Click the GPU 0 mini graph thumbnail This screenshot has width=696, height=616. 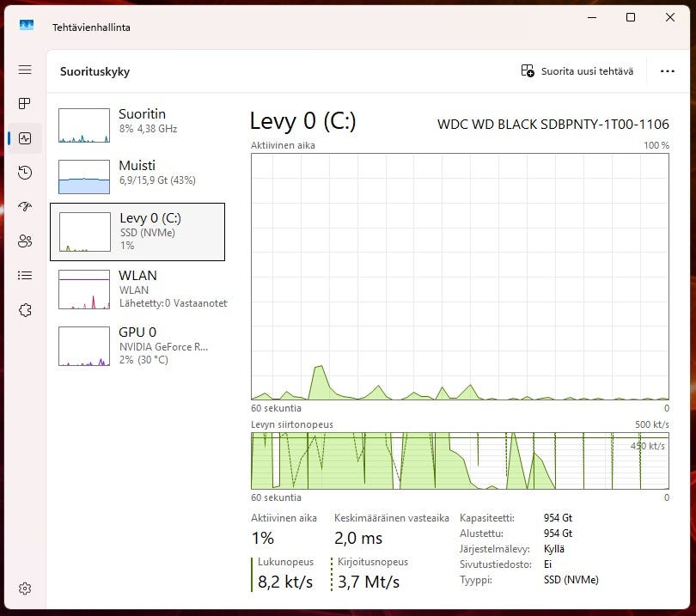pyautogui.click(x=84, y=346)
